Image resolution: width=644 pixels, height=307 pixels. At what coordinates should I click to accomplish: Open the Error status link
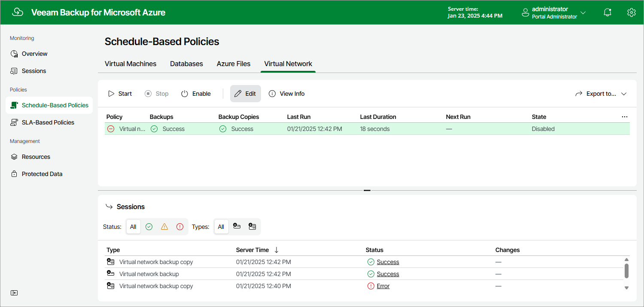383,286
